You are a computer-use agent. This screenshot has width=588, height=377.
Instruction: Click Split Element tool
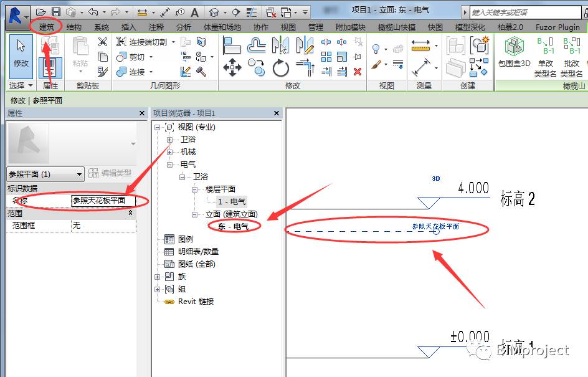tap(326, 42)
